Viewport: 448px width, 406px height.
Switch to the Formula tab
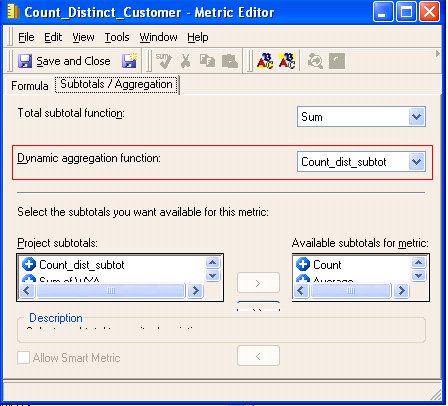pos(30,86)
